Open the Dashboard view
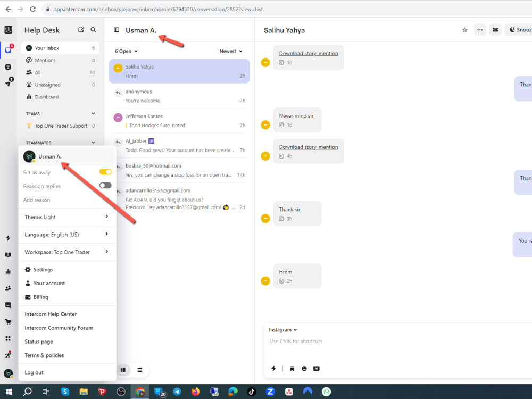The image size is (532, 399). point(61,97)
